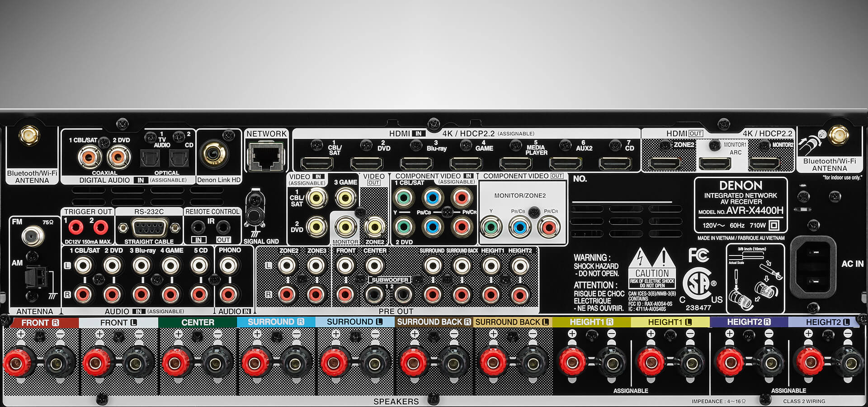Click the yellow HEIGHT1 L label strip
This screenshot has height=407, width=868.
coord(670,322)
